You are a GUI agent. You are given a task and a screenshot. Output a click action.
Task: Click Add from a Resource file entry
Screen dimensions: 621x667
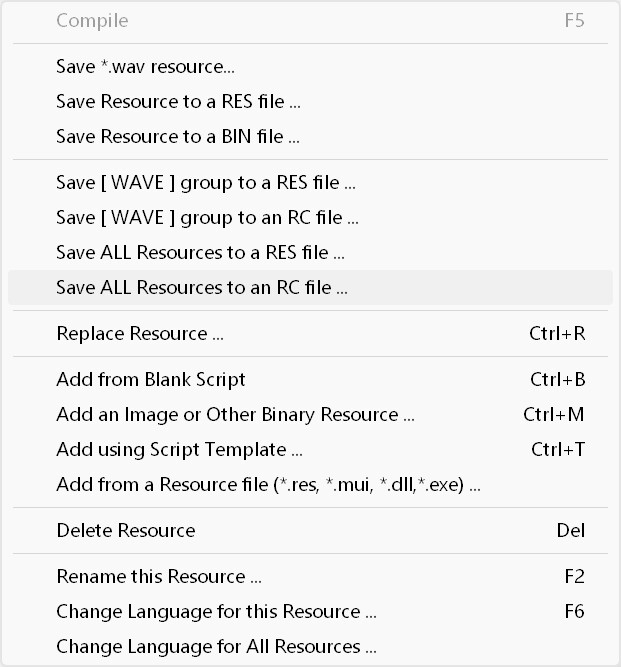(268, 486)
